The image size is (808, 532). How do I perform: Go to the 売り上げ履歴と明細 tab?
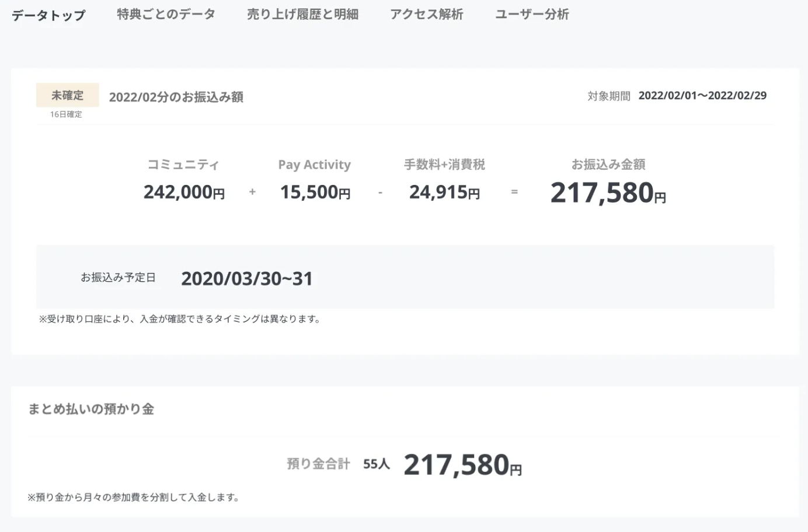[x=302, y=15]
